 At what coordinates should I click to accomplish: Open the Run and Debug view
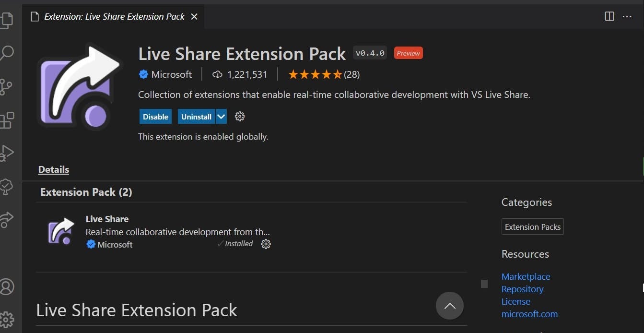click(x=7, y=153)
